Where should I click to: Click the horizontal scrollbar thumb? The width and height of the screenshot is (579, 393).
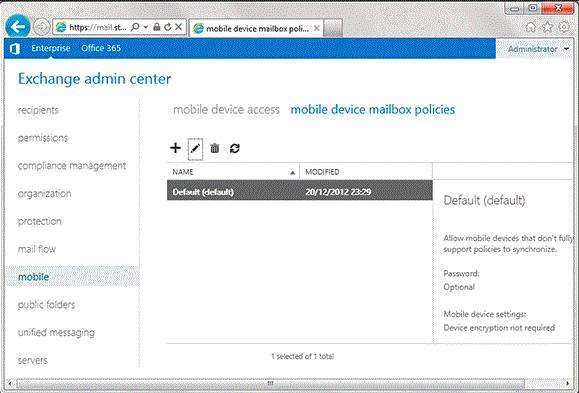click(270, 383)
